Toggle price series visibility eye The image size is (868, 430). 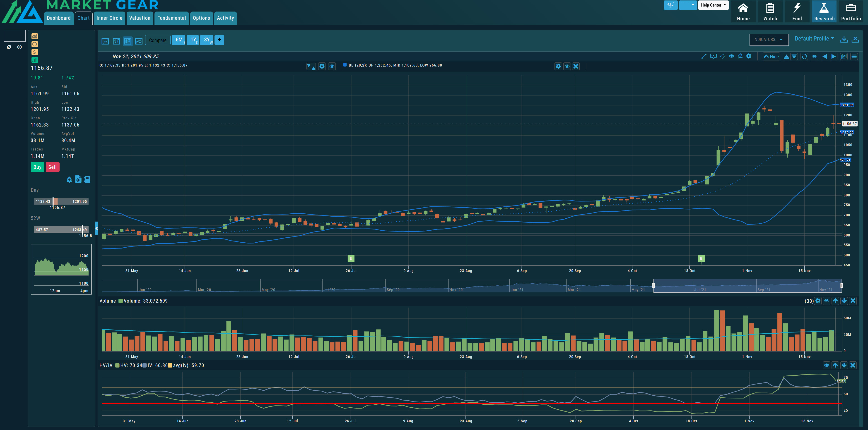pos(332,66)
